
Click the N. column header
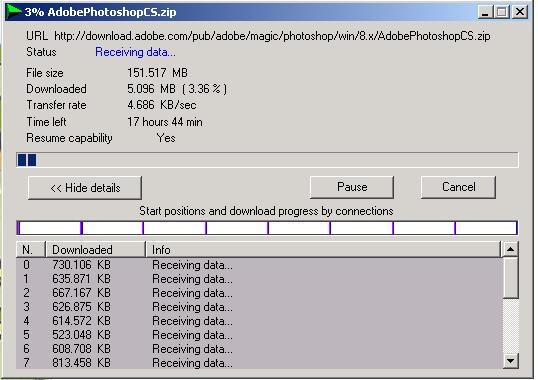tap(31, 249)
